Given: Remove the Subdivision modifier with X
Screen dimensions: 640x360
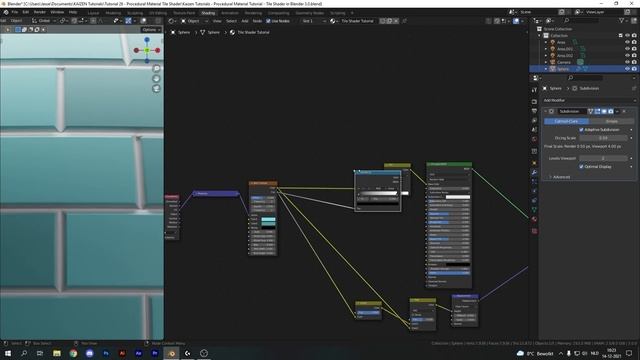Looking at the screenshot, I should click(624, 111).
